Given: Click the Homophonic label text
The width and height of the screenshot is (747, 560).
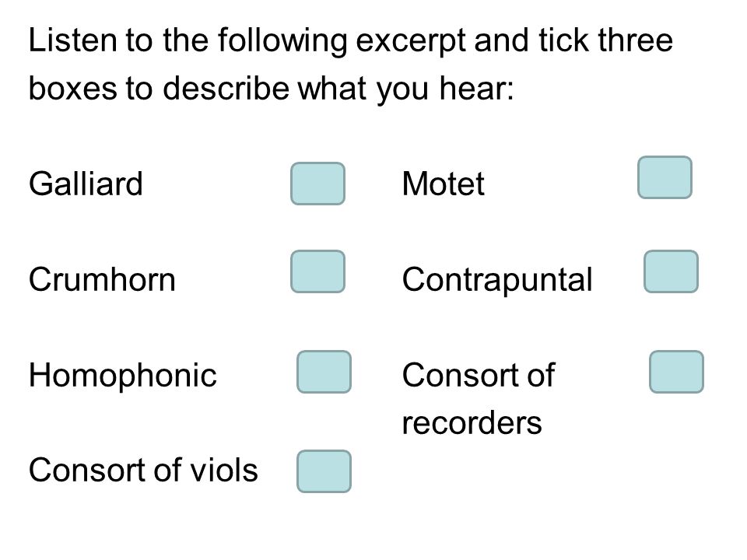Looking at the screenshot, I should coord(122,376).
